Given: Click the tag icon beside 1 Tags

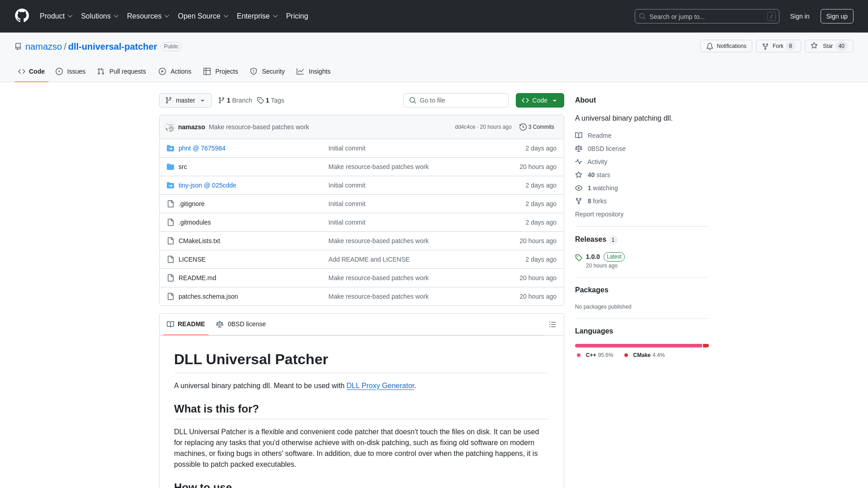Looking at the screenshot, I should (x=260, y=100).
